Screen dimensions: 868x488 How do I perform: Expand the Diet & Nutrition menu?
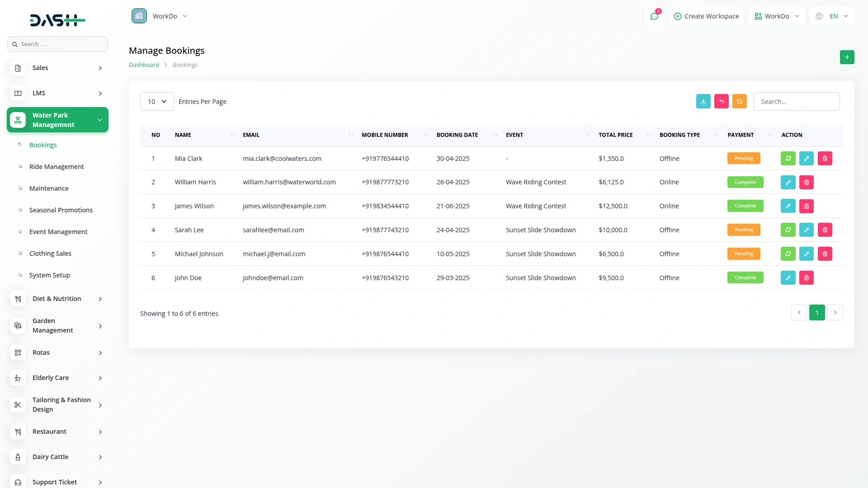point(57,299)
